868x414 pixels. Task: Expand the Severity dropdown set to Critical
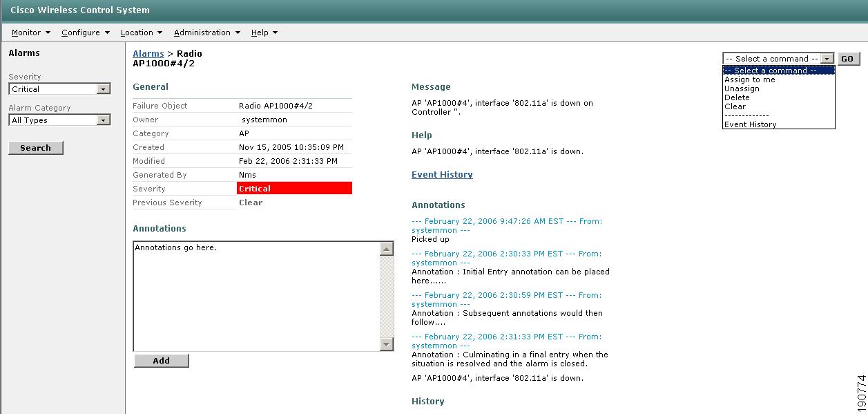pos(59,89)
